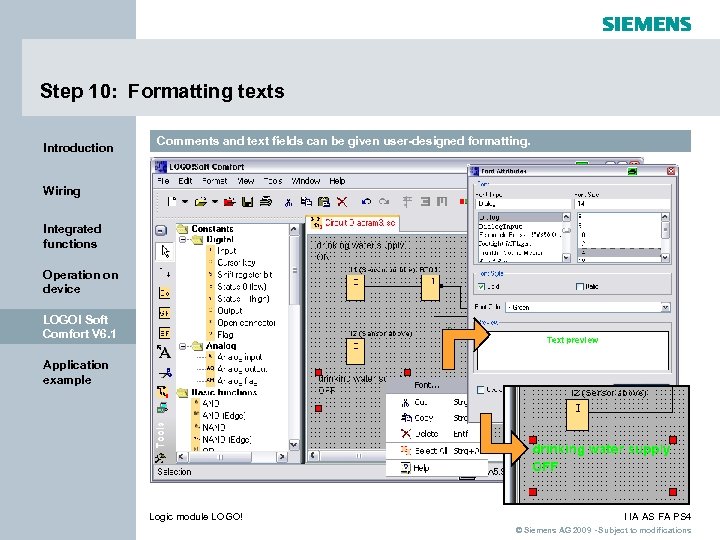Select Dialog in the font type list

click(x=520, y=217)
